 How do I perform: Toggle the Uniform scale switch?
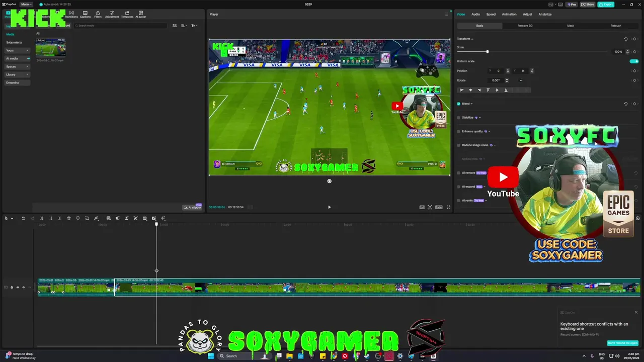634,61
